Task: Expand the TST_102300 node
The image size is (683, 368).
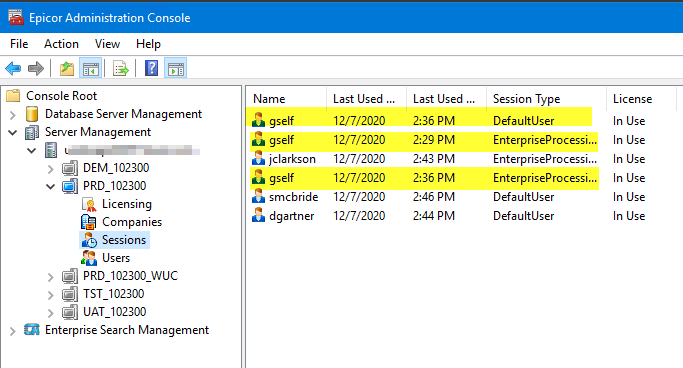Action: pos(51,295)
